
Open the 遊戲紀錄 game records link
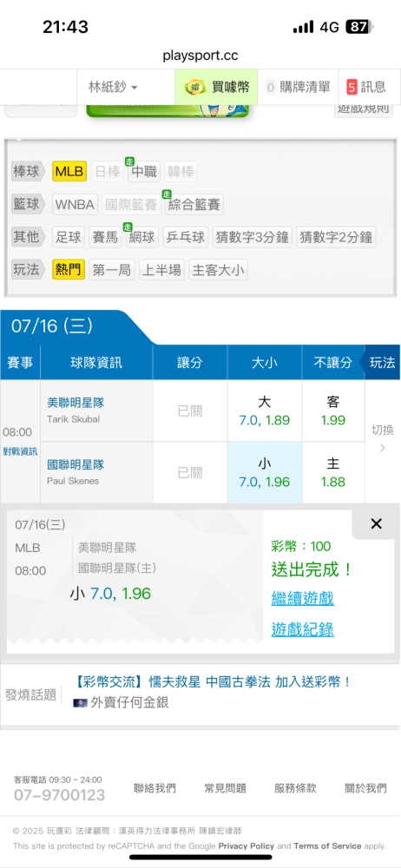(302, 629)
